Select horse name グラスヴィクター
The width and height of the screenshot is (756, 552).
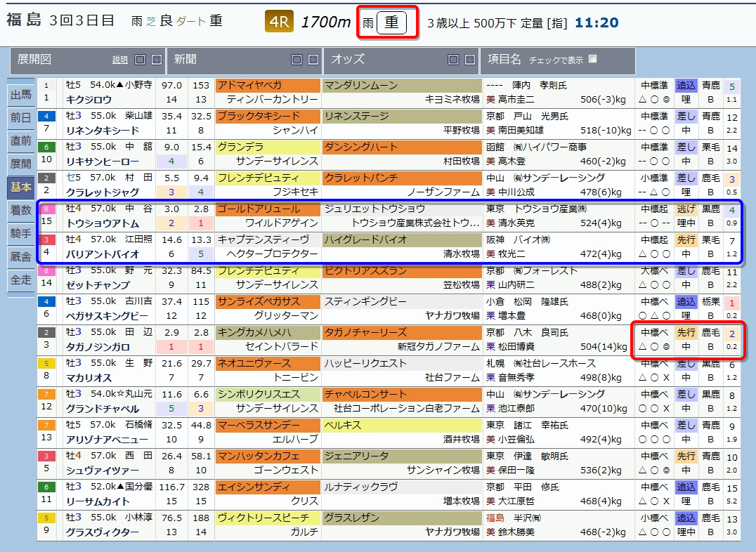[102, 532]
